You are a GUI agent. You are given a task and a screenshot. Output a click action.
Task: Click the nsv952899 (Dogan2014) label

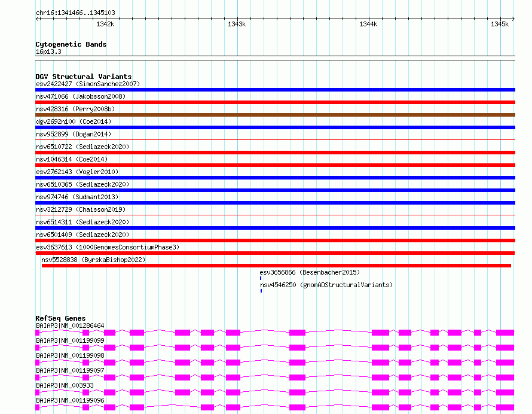click(x=74, y=134)
